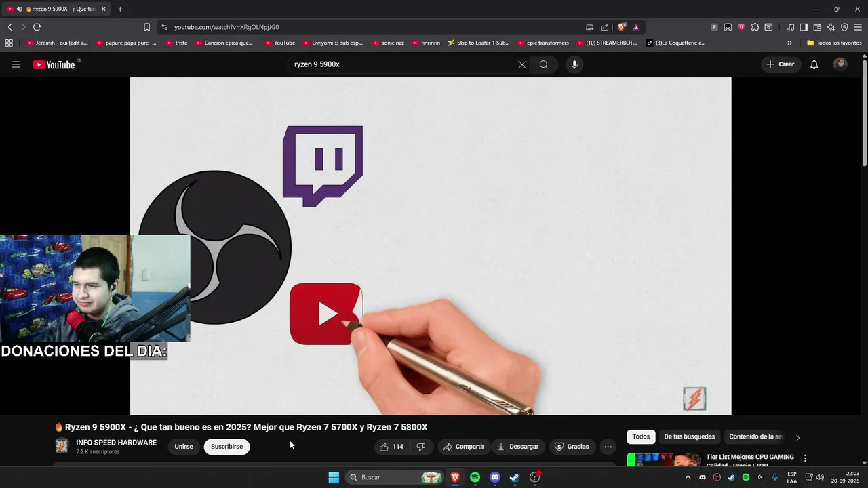Open YouTube notifications bell

tap(814, 64)
